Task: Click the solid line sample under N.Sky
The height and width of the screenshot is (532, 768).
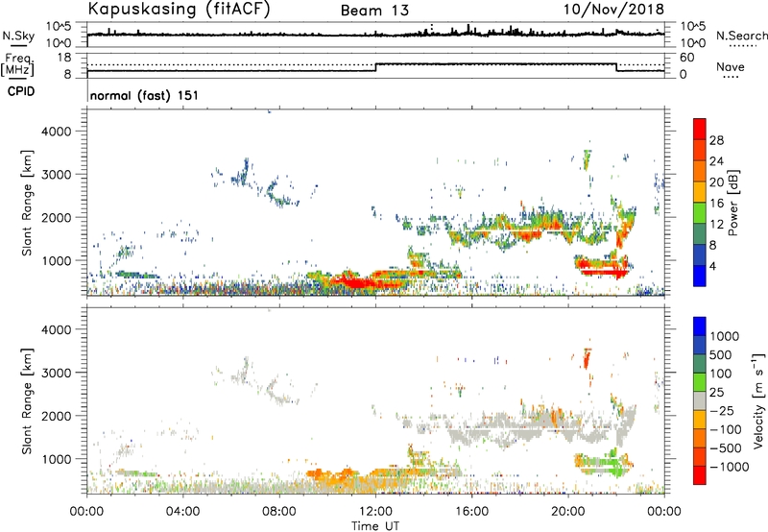Action: [x=18, y=46]
